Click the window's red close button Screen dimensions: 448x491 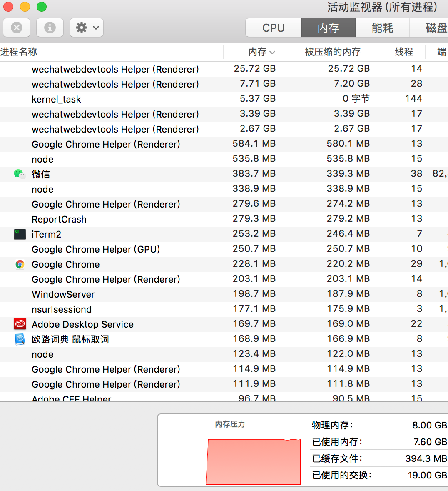pyautogui.click(x=8, y=7)
